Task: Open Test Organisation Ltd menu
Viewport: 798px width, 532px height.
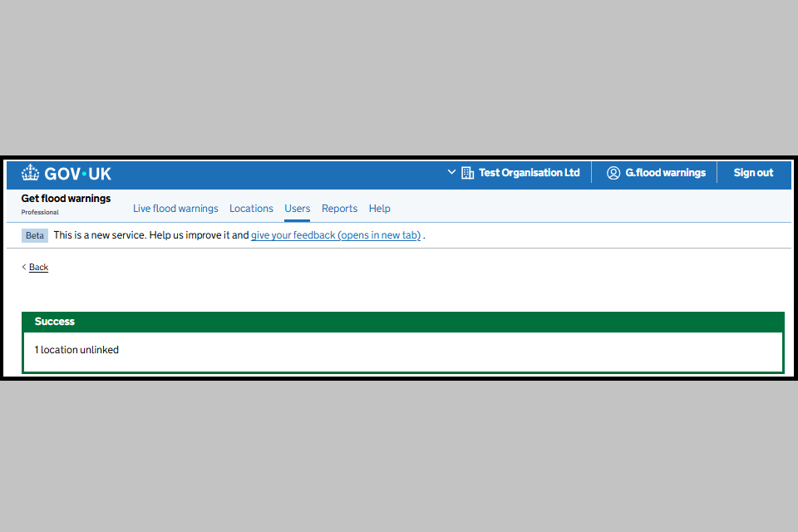Action: point(529,173)
